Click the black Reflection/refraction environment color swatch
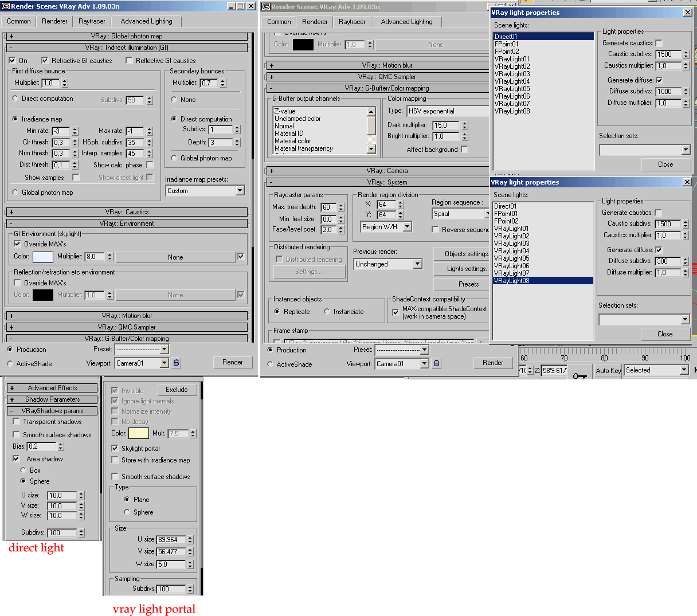Image resolution: width=697 pixels, height=616 pixels. (43, 295)
